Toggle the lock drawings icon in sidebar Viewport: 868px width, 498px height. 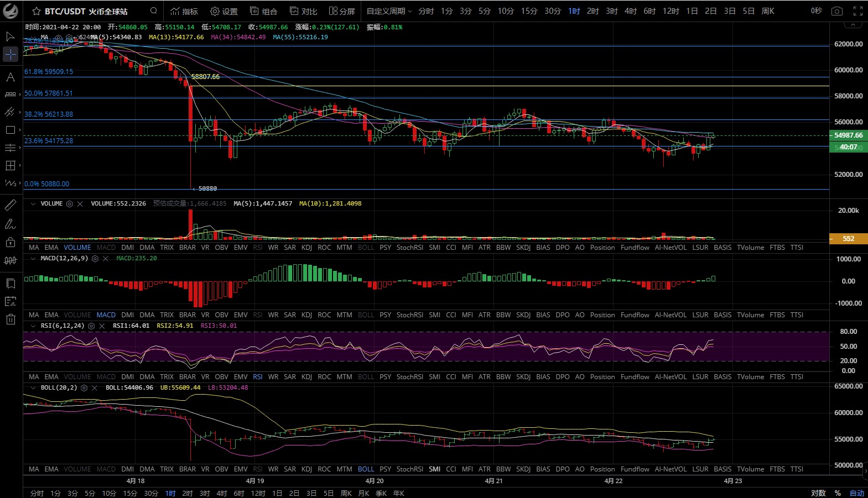coord(10,242)
